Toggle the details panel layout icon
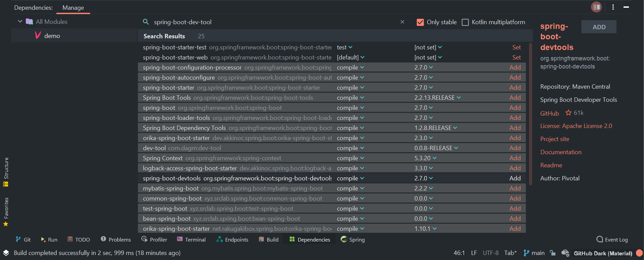Viewport: 644px width, 260px height. (x=596, y=7)
